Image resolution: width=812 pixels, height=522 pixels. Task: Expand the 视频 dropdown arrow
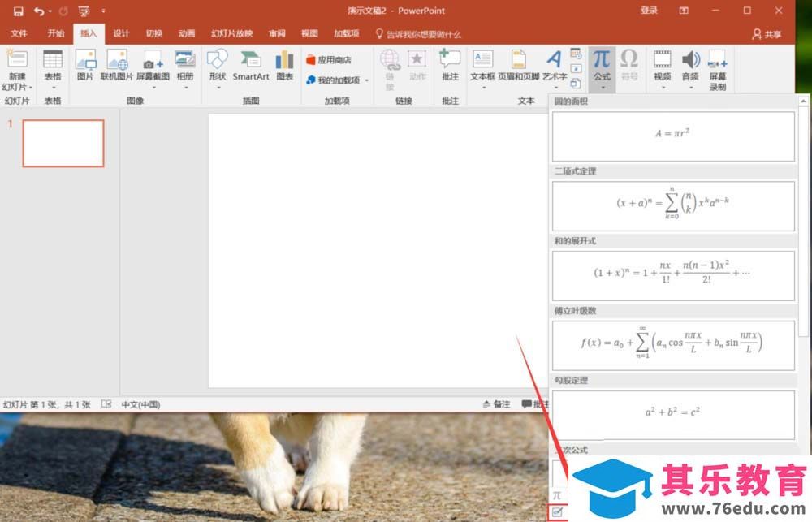[x=663, y=88]
